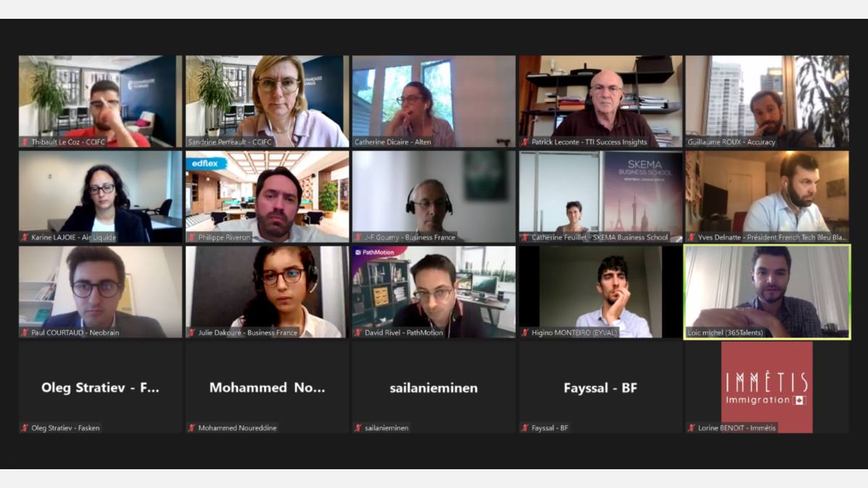Select highlighted Loïc Michel speaker tile
The image size is (868, 488).
[x=767, y=292]
